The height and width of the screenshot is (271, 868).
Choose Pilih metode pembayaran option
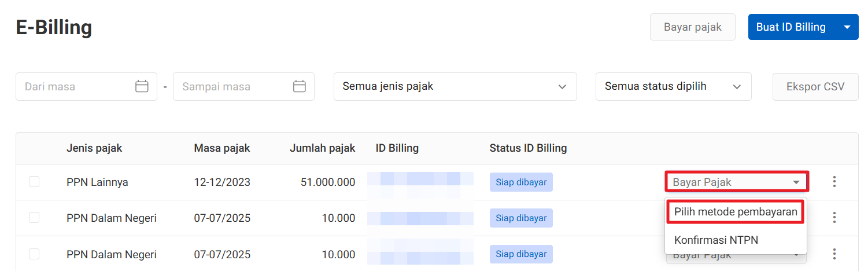tap(736, 212)
